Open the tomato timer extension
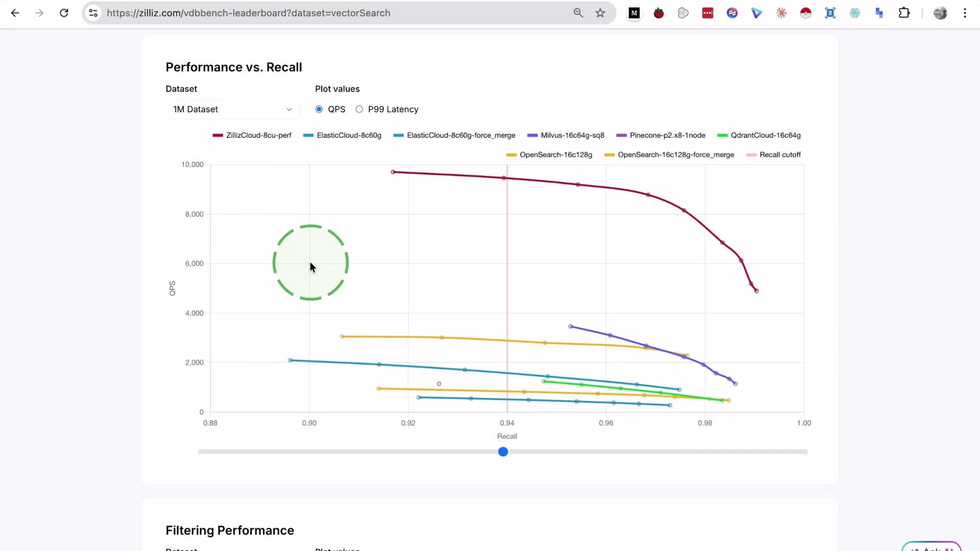980x551 pixels. tap(659, 13)
